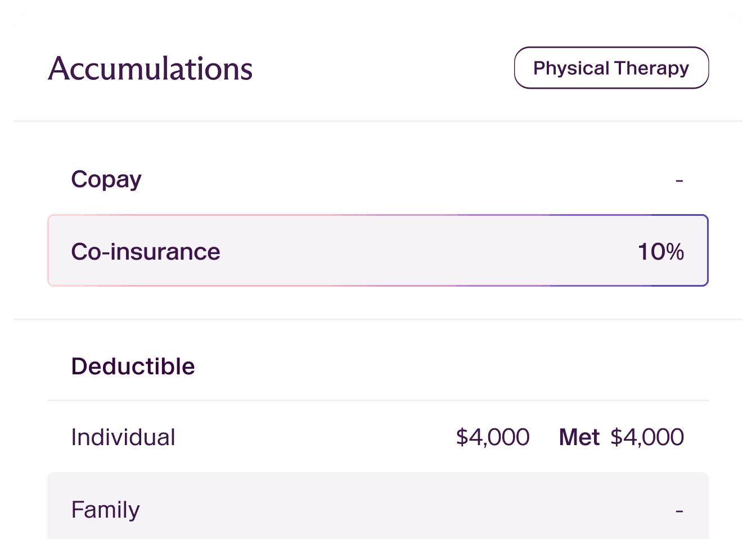
Task: Click the 10% co-insurance value
Action: [660, 251]
